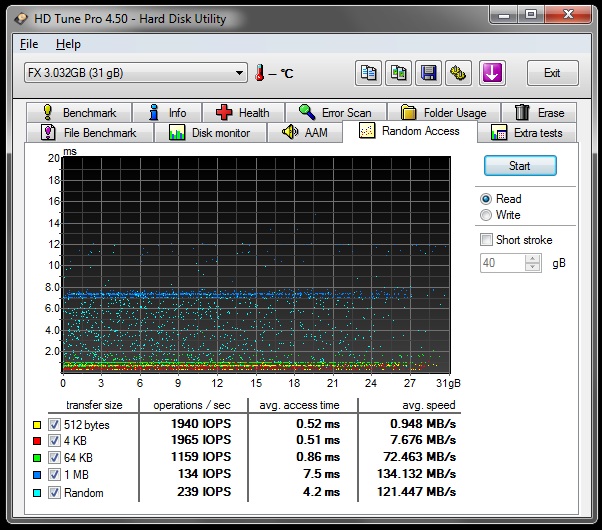Open the File menu
This screenshot has height=530, width=602.
[x=29, y=44]
